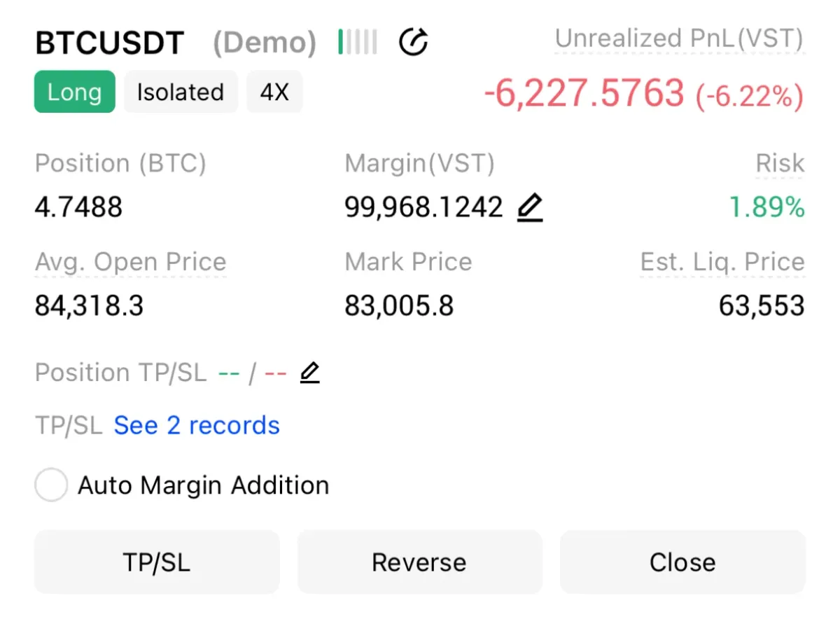Click the TP/SL button

click(x=157, y=562)
